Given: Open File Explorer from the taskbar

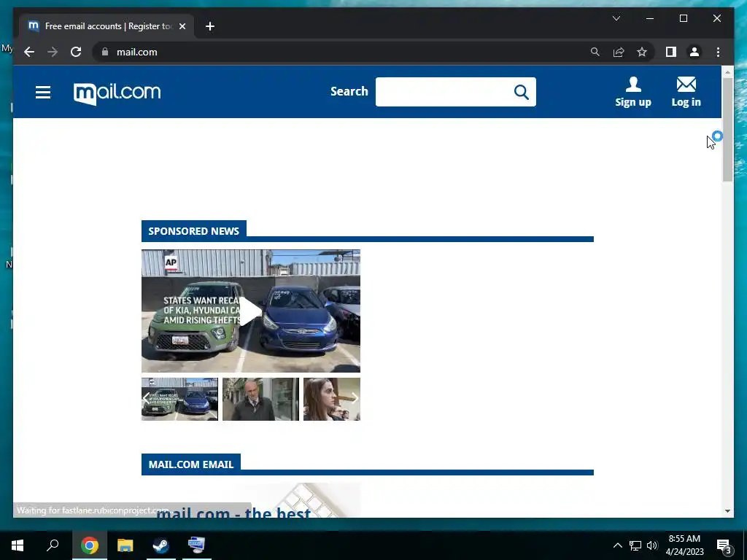Looking at the screenshot, I should [x=125, y=545].
